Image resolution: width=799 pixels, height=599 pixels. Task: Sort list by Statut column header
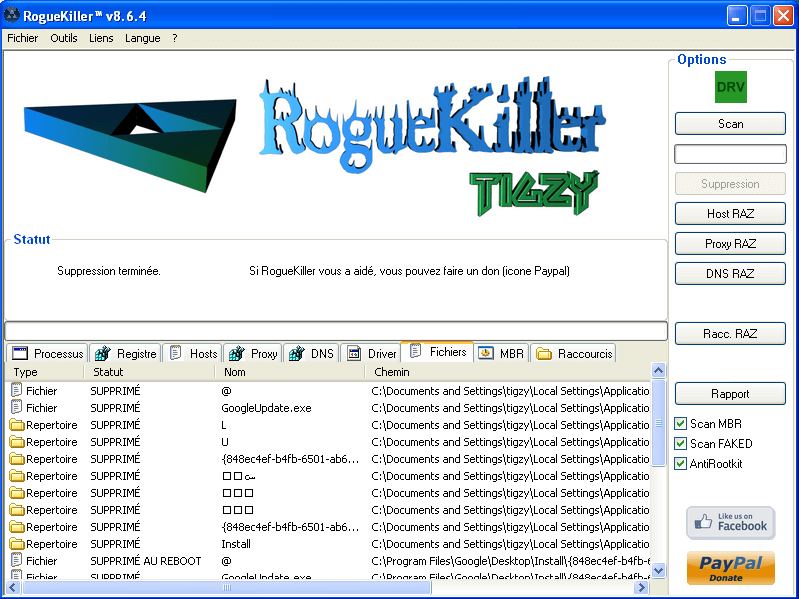[x=150, y=372]
